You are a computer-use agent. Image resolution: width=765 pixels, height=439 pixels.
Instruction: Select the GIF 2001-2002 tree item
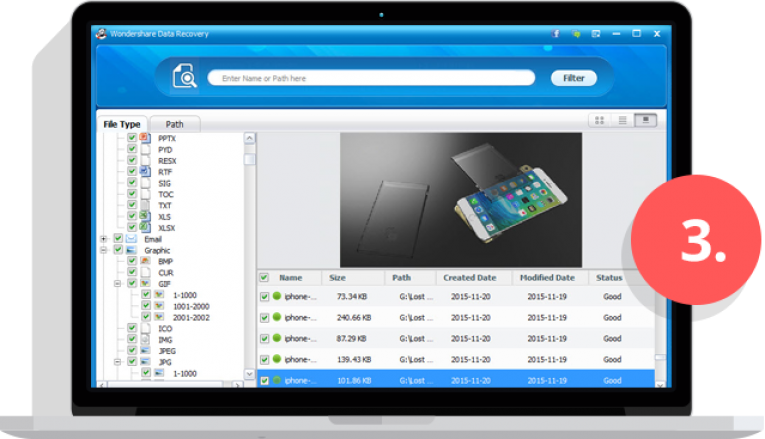191,318
